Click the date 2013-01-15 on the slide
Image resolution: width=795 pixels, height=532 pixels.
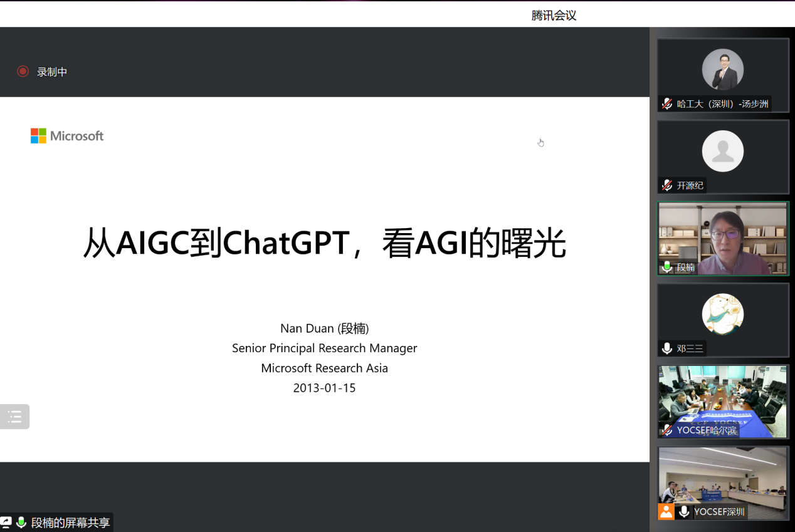(324, 388)
